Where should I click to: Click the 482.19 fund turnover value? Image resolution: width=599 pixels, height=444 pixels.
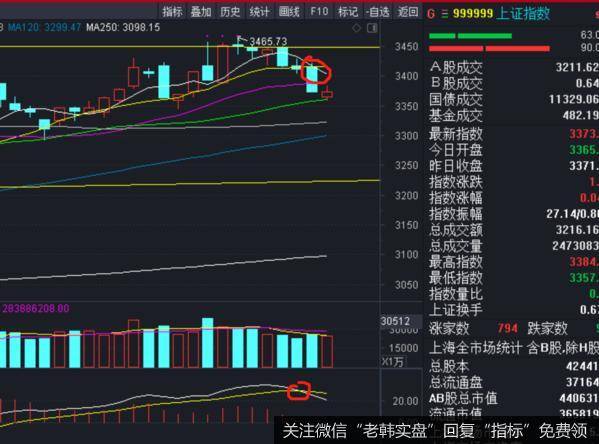[x=581, y=115]
